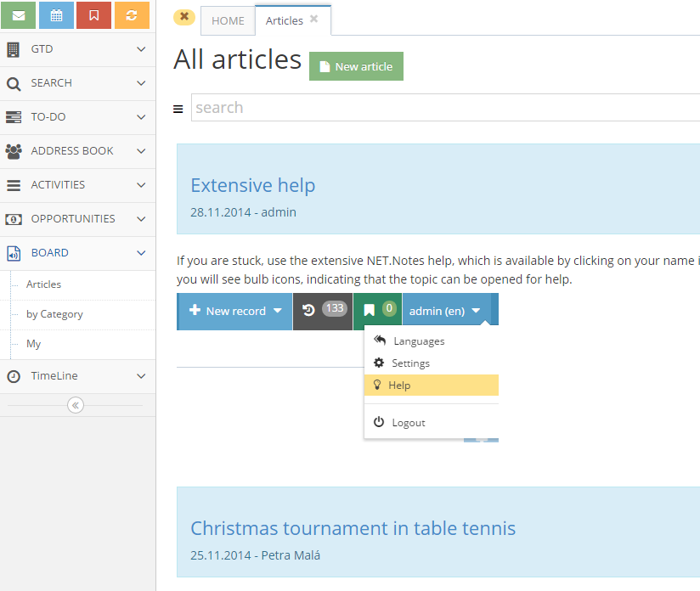
Task: Collapse the BOARD section chevron
Action: [141, 253]
